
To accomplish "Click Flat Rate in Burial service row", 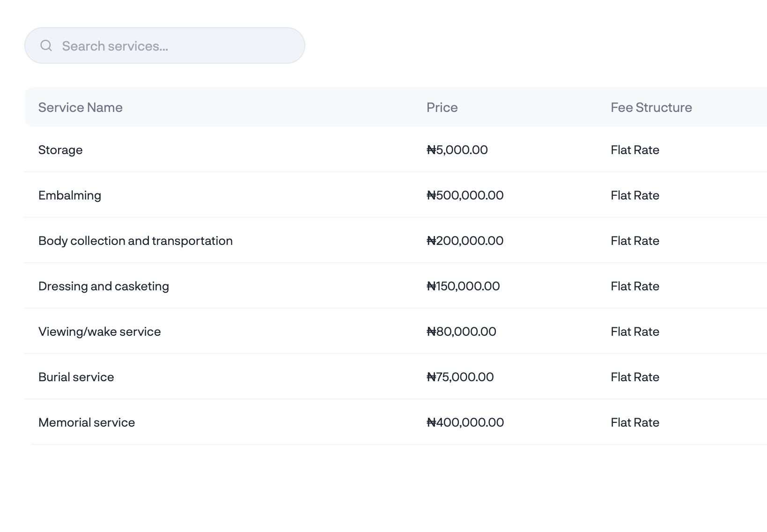I will tap(635, 377).
